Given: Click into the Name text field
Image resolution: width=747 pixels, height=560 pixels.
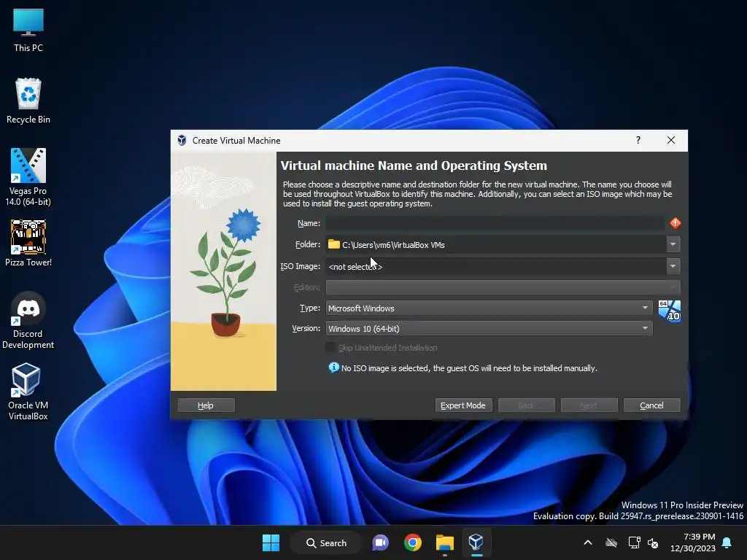Looking at the screenshot, I should click(x=495, y=223).
